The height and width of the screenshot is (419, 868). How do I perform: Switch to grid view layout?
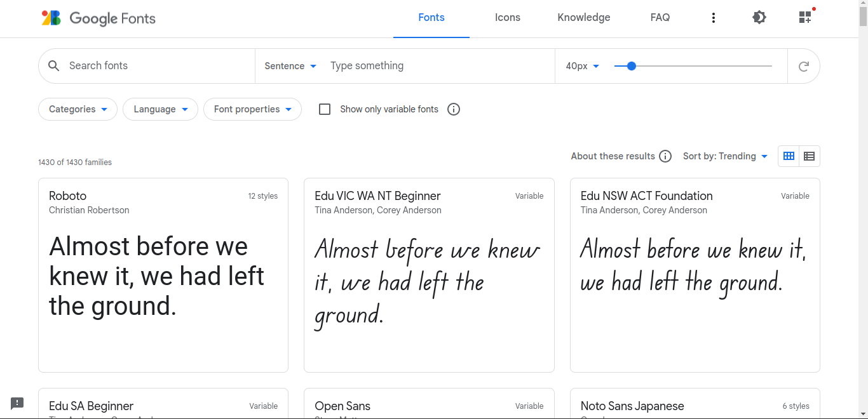(x=789, y=156)
